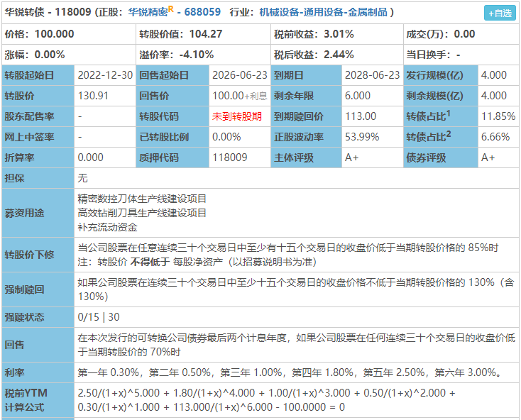521x420 pixels.
Task: Select the 质押代码 value 118009
Action: coord(229,157)
